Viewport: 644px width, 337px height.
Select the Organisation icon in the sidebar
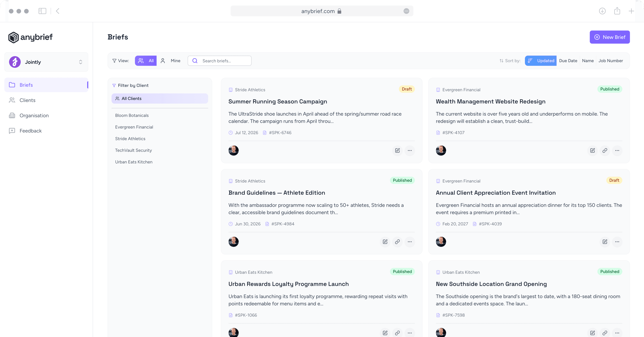click(12, 115)
